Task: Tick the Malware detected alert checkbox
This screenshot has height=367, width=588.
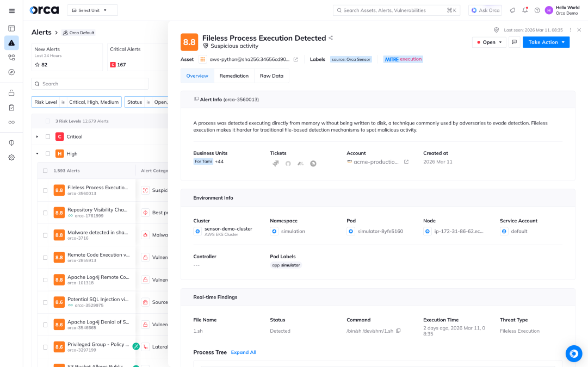Action: coord(45,235)
